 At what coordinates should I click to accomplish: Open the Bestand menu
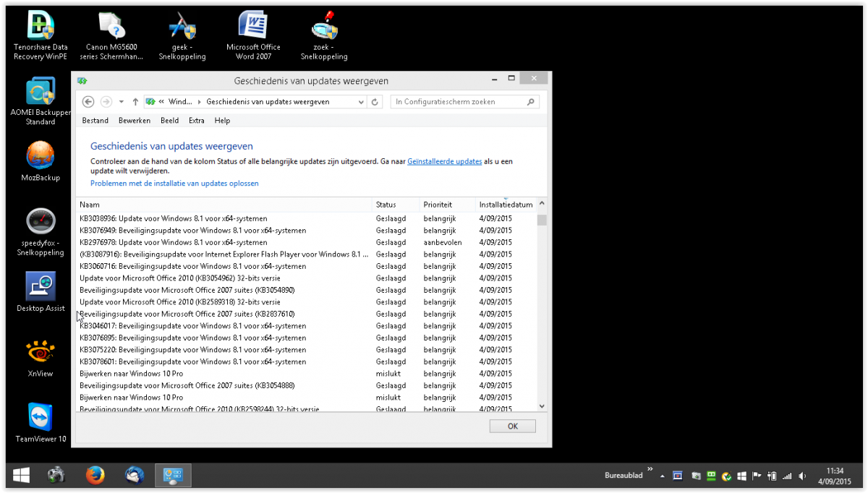click(95, 121)
